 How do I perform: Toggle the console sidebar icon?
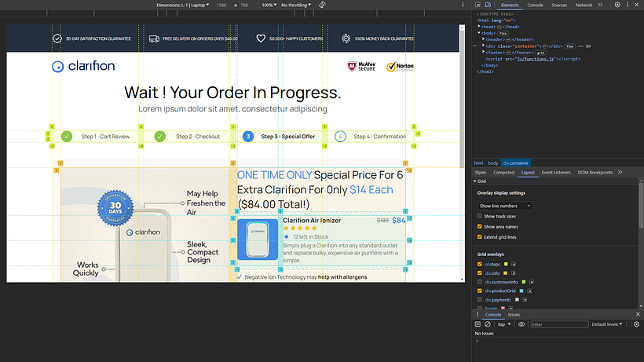[478, 324]
